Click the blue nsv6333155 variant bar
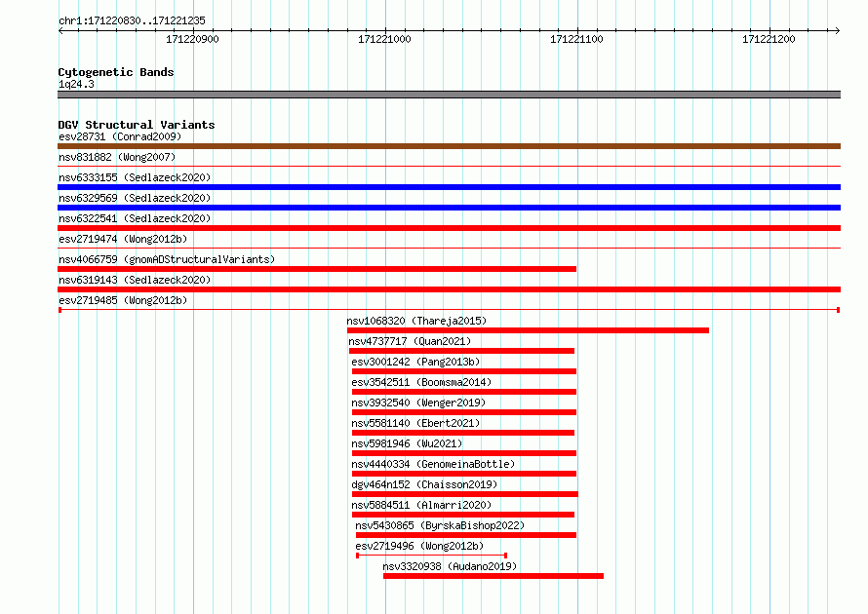 coord(449,187)
